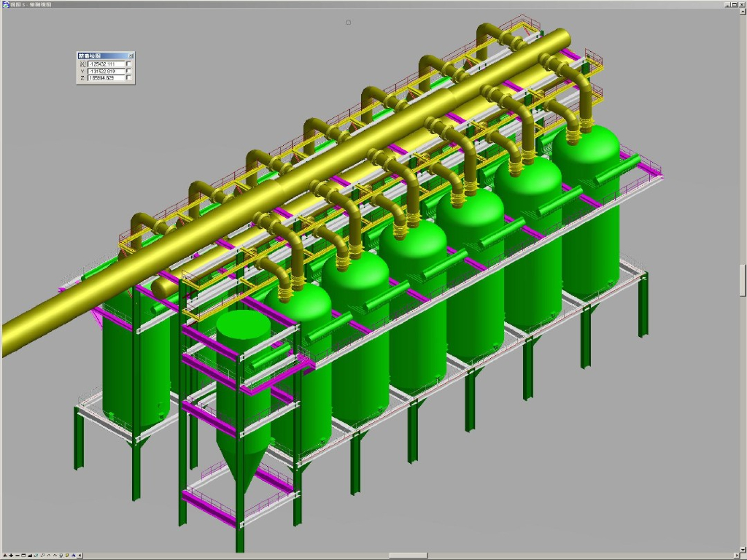Lock the Z coordinate checkbox

tap(128, 77)
